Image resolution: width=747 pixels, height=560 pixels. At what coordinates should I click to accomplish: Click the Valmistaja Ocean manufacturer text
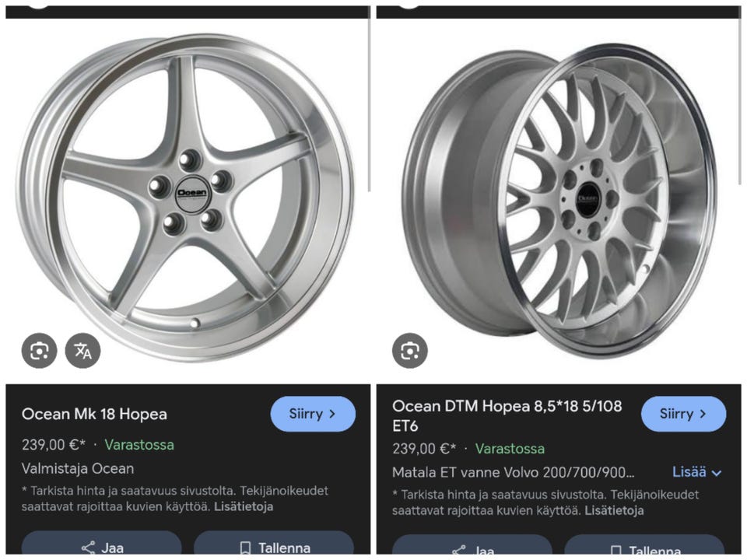pos(78,468)
